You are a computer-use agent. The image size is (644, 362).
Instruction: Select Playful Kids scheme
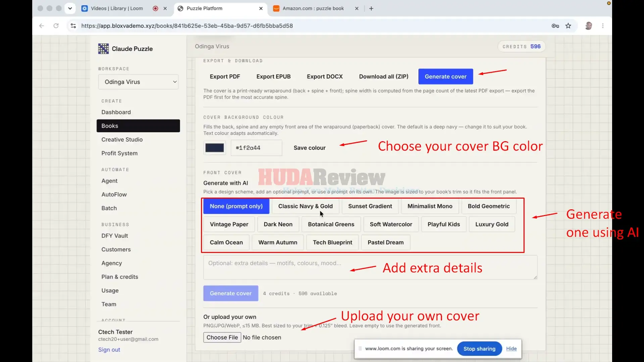coord(444,224)
